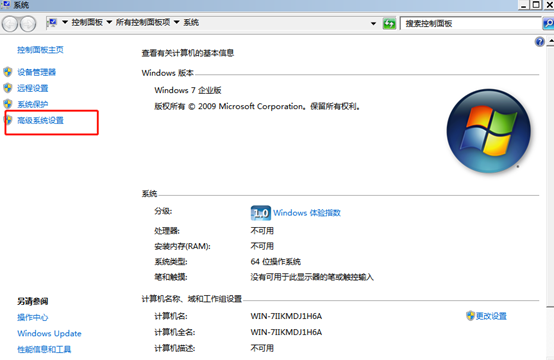
Task: Click the shield icon beside 更改设置
Action: coord(470,315)
